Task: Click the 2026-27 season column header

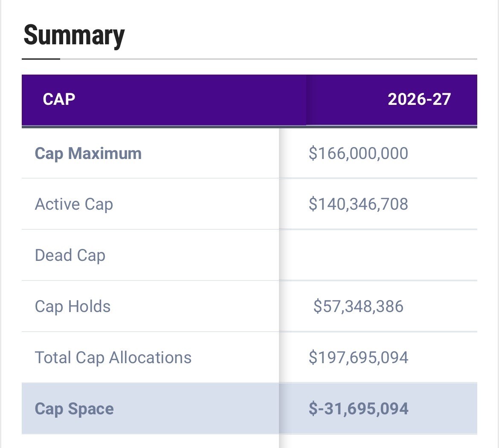Action: pyautogui.click(x=419, y=99)
